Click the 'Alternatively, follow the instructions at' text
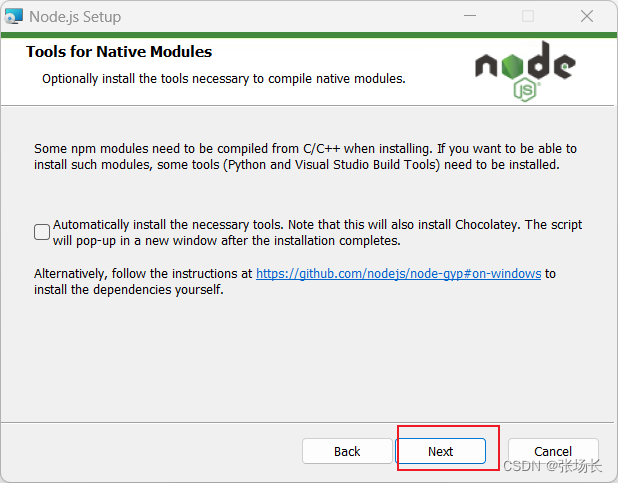The height and width of the screenshot is (483, 618). 143,273
